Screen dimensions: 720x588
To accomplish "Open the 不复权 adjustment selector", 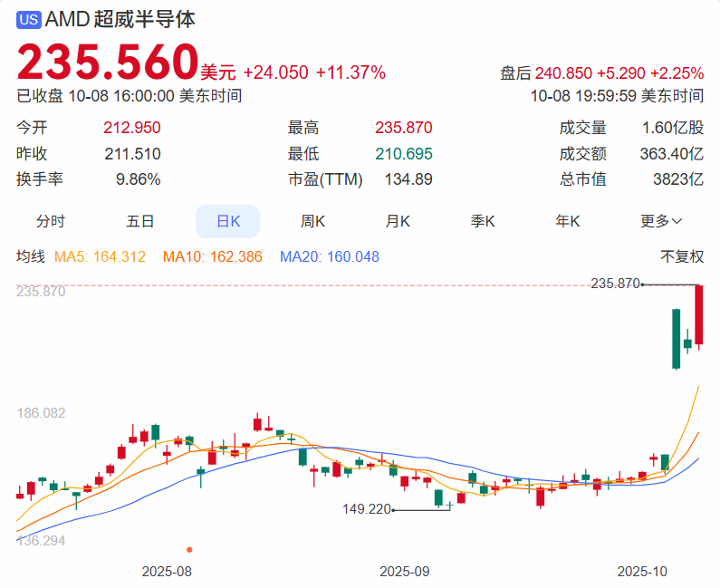I will (x=682, y=257).
